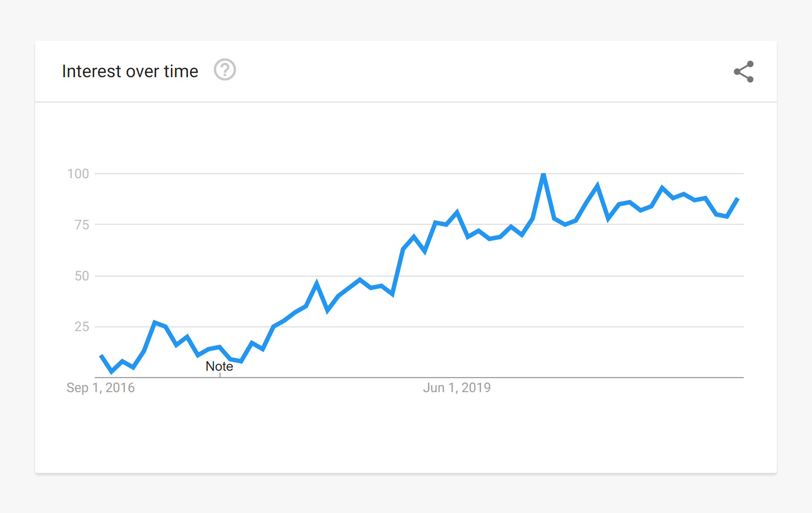Click the early spike just above the 25 gridline
The width and height of the screenshot is (812, 513).
pyautogui.click(x=155, y=322)
